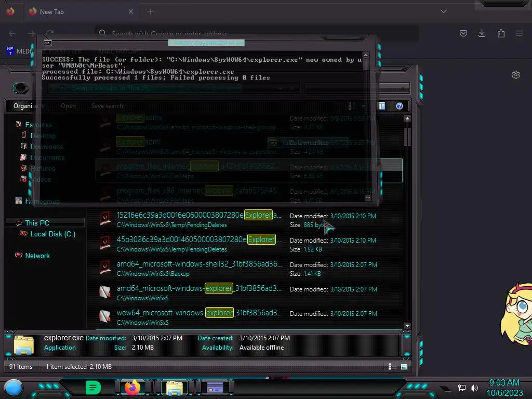Switch to details view icon in status bar
This screenshot has width=532, height=399.
coord(390,366)
